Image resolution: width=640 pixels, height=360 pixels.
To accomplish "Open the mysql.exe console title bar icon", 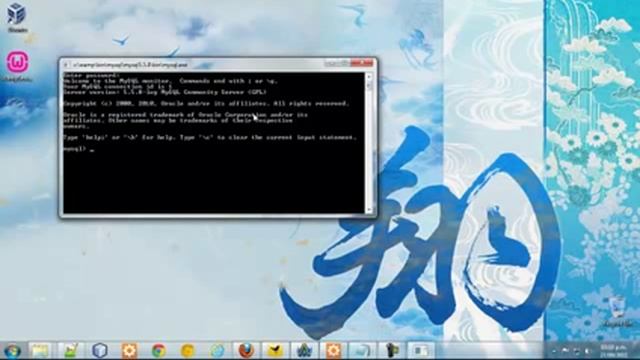I will (66, 65).
